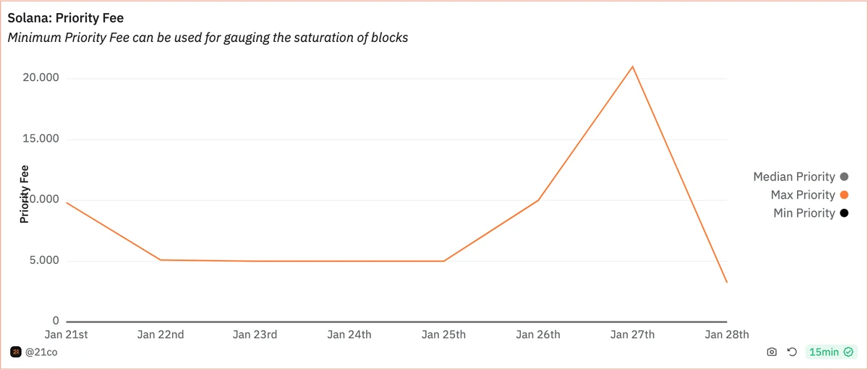Toggle the Max Priority legend label
Viewport: 868px width, 370px height.
tap(803, 195)
